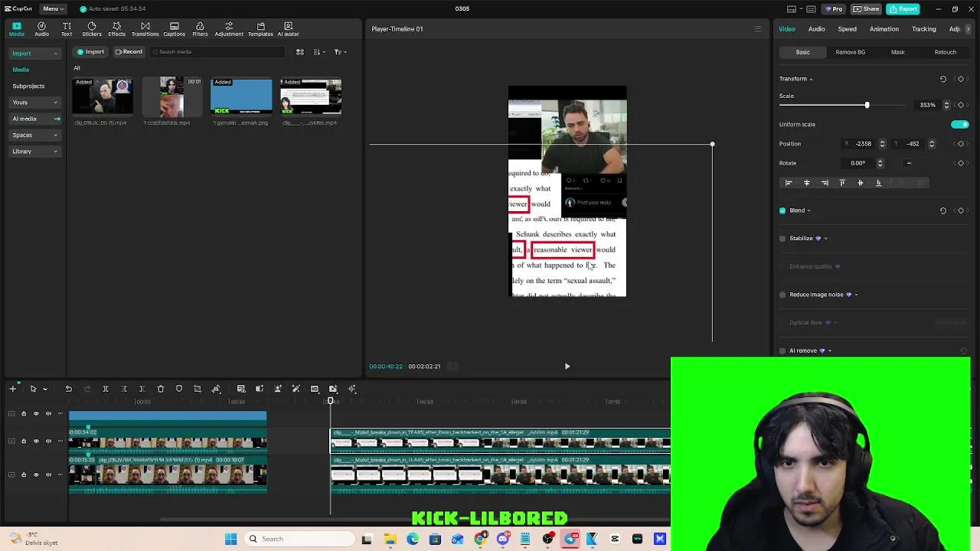Click the marker shield icon in timeline toolbar
The height and width of the screenshot is (551, 980).
coord(179,389)
